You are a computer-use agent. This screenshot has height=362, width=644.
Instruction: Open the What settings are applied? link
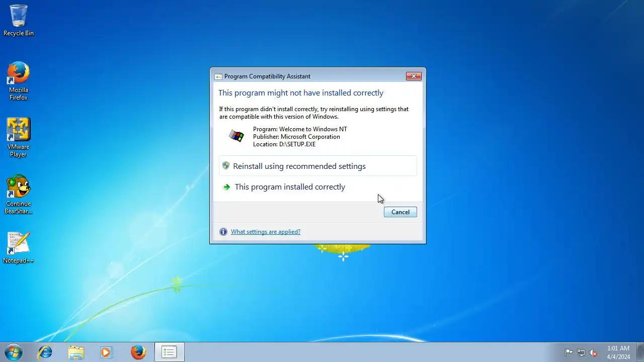[266, 232]
